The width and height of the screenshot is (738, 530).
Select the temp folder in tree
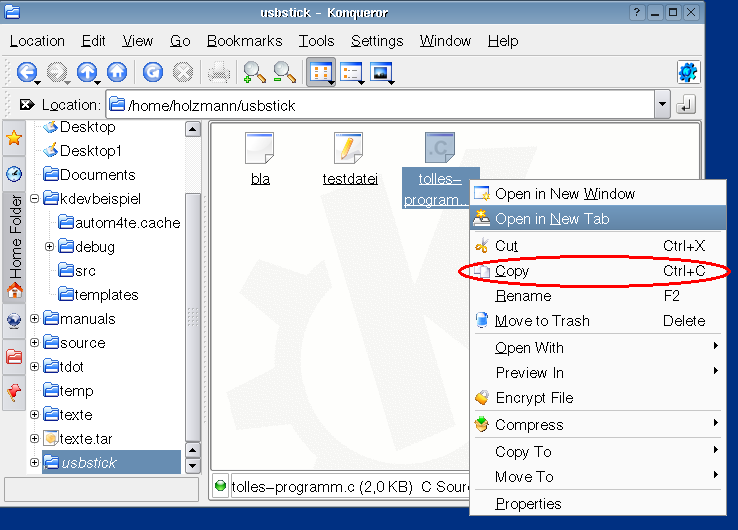pyautogui.click(x=68, y=391)
